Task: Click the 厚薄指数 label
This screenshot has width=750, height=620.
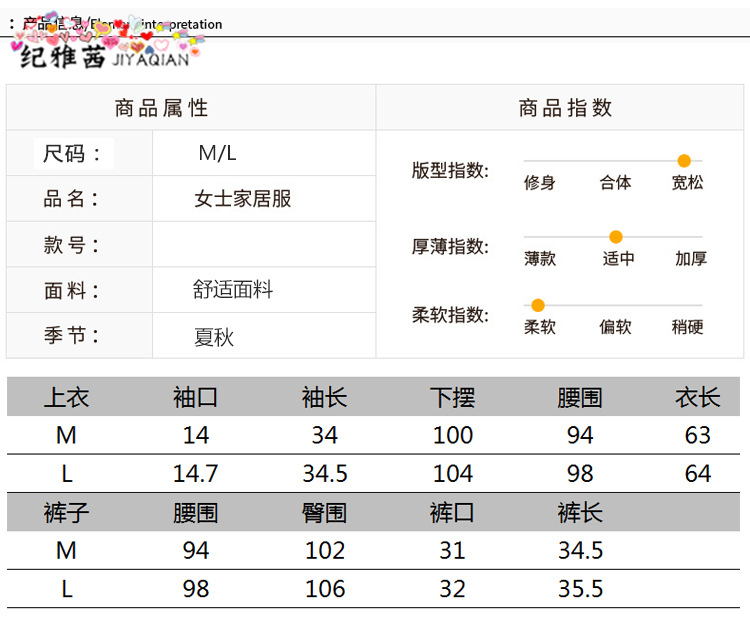Action: (x=450, y=246)
